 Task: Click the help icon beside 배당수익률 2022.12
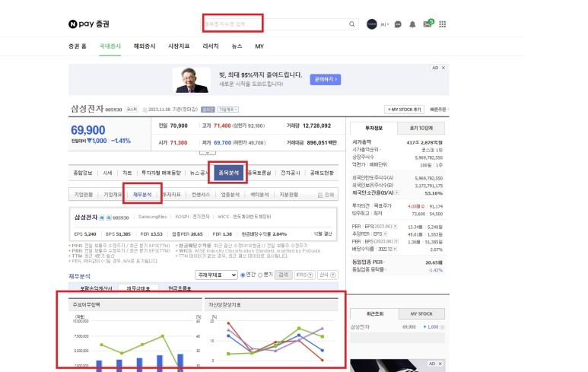[396, 249]
